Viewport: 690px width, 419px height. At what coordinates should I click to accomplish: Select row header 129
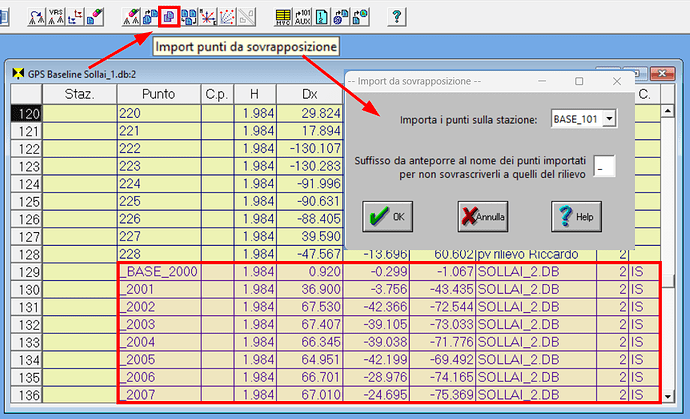pyautogui.click(x=26, y=272)
